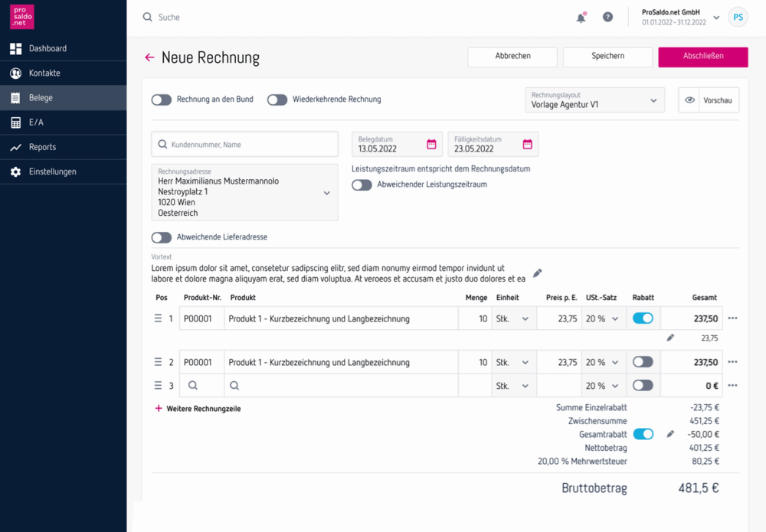Open three-dot menu for invoice row 1
This screenshot has height=532, width=766.
point(732,318)
